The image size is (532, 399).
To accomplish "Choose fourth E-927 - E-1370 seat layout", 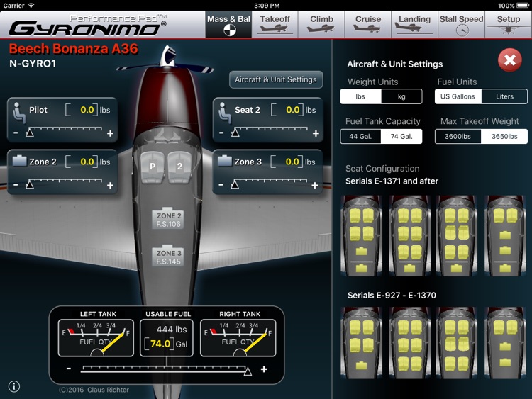I will point(505,343).
